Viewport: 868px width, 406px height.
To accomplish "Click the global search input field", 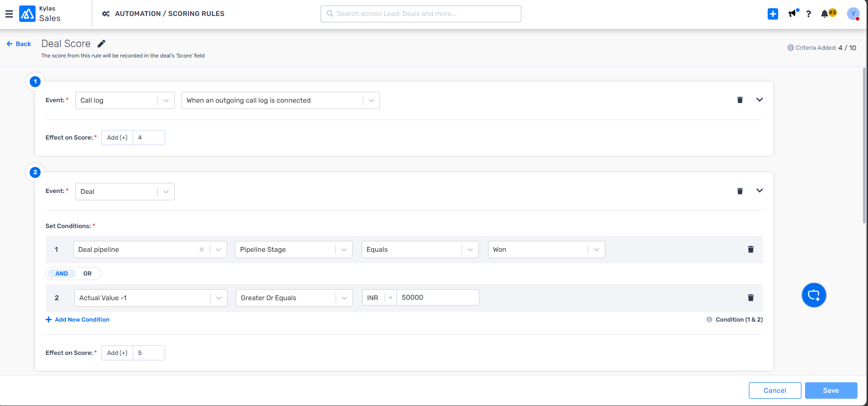I will pyautogui.click(x=421, y=14).
